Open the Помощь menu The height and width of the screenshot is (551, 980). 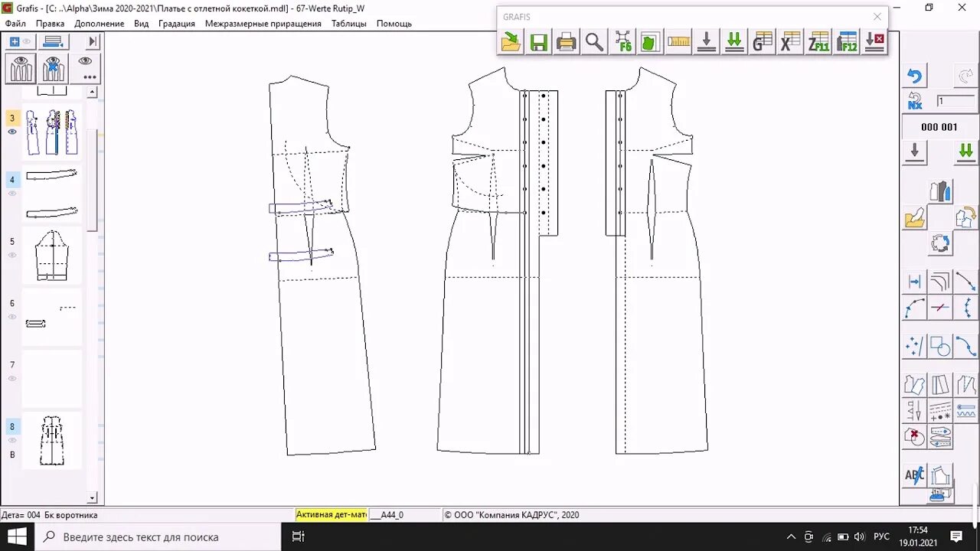click(x=394, y=24)
